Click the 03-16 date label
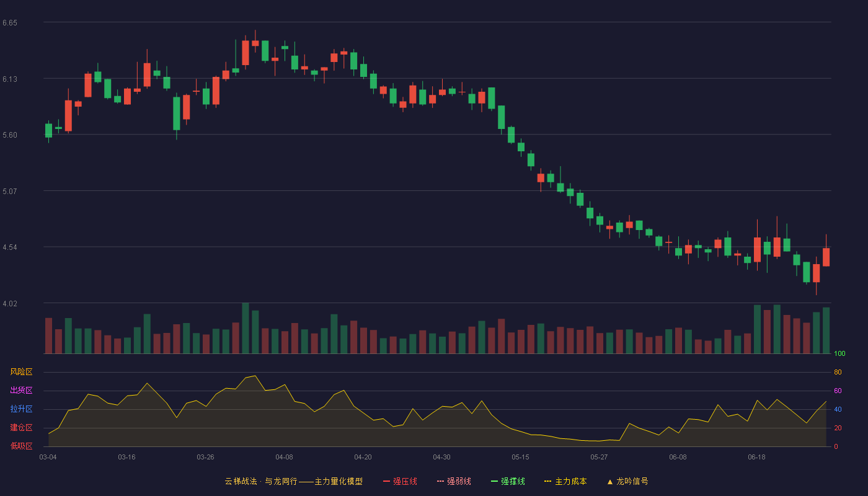This screenshot has height=496, width=868. pyautogui.click(x=126, y=457)
